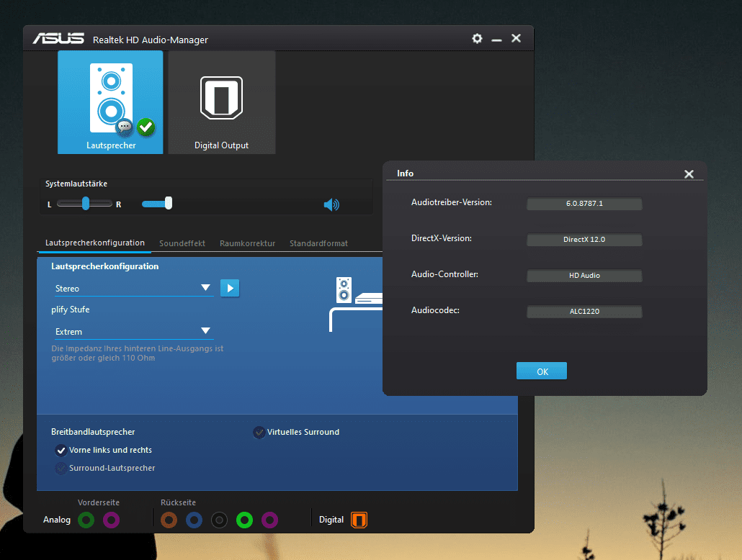
Task: Click the Info dialog title
Action: 405,173
